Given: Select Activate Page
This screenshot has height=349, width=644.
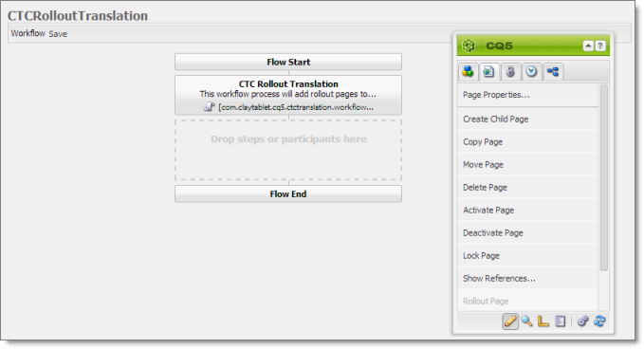Looking at the screenshot, I should [x=527, y=211].
